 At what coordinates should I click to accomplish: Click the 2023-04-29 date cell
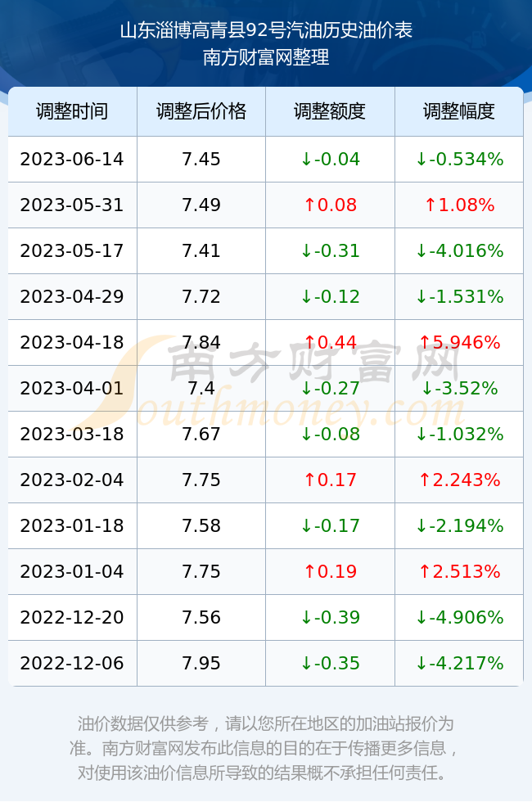pos(72,296)
